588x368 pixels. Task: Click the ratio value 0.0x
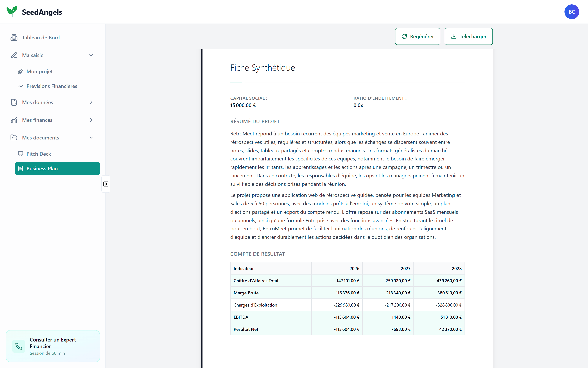click(358, 105)
